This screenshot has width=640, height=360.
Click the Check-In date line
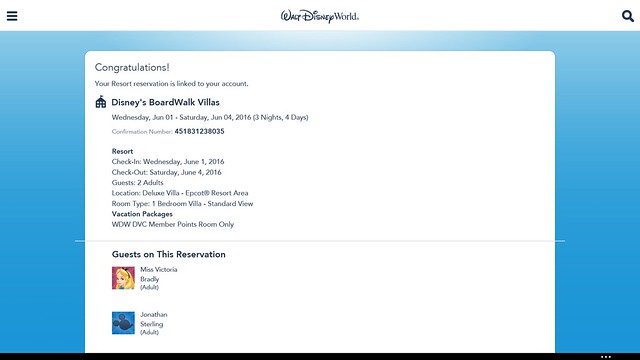tap(168, 162)
